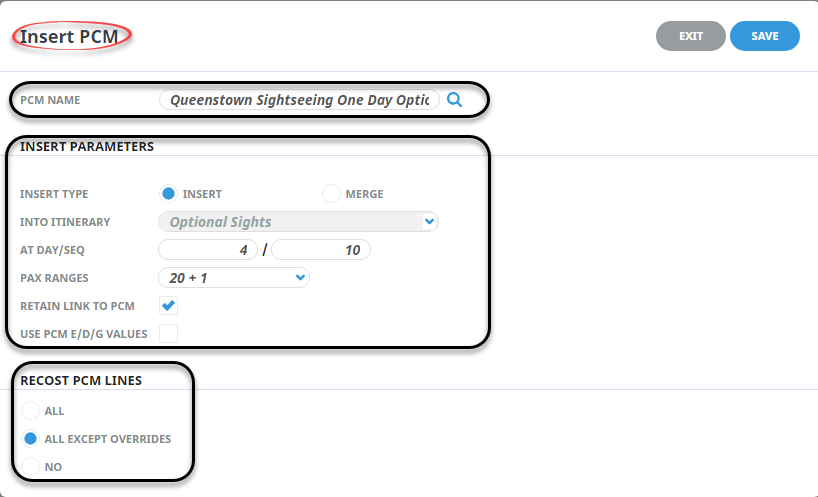818x497 pixels.
Task: Pick NO for Recost PCM Lines
Action: 30,466
